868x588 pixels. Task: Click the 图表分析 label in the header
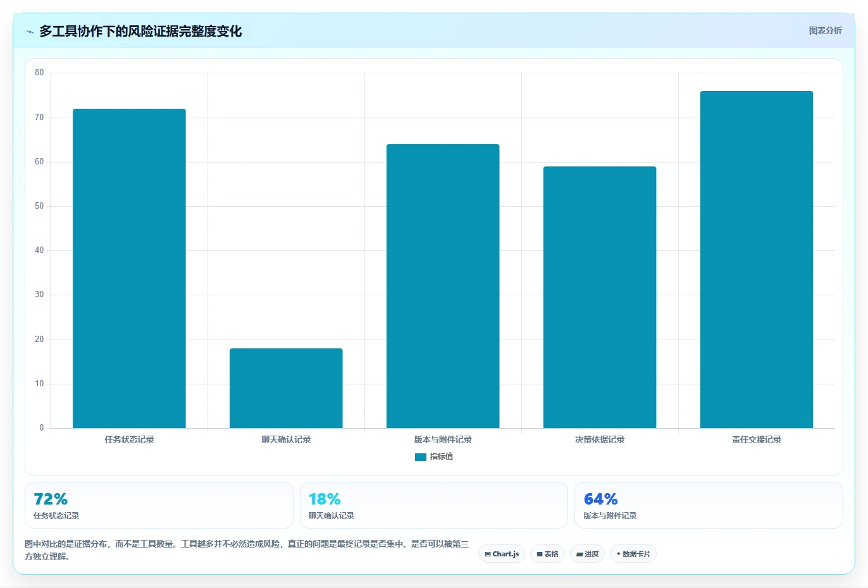coord(825,30)
